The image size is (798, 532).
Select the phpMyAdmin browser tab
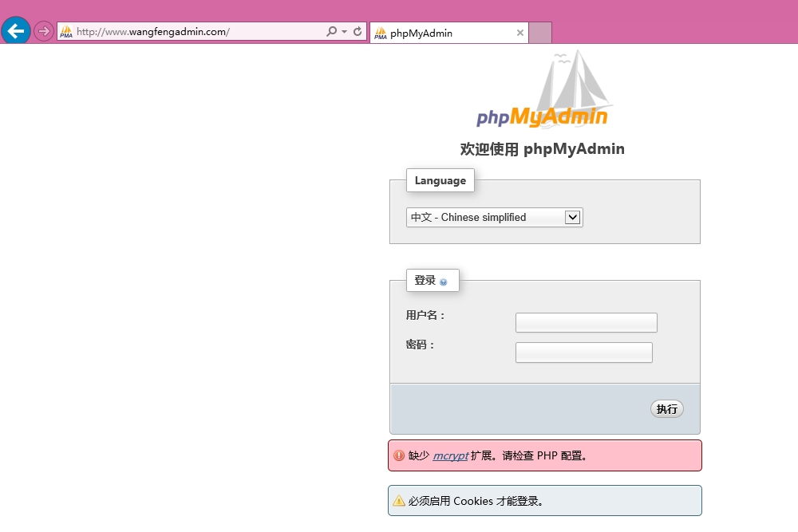click(x=448, y=33)
